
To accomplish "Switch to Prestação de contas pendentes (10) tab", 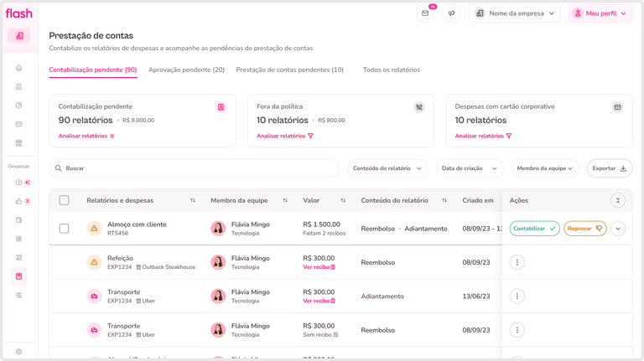I will tap(289, 70).
